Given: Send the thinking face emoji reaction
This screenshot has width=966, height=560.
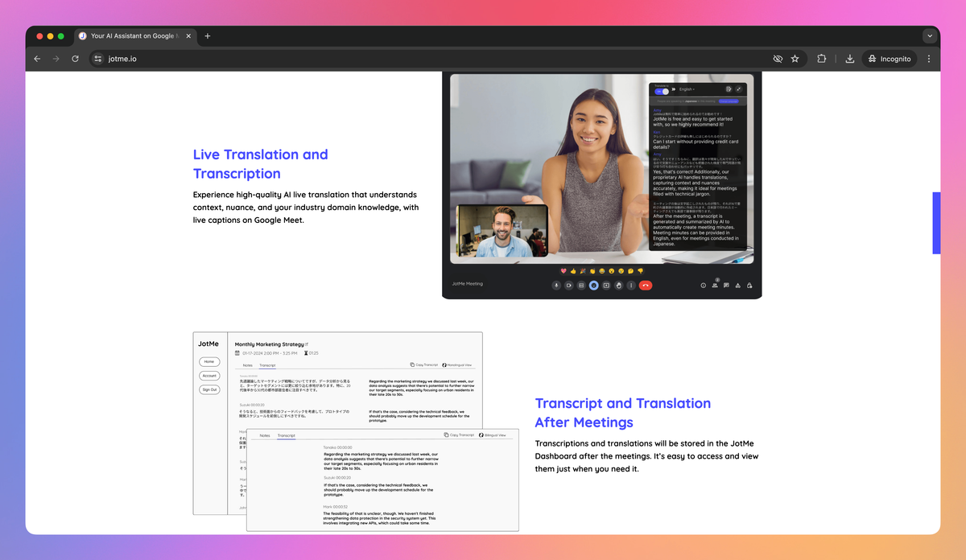Looking at the screenshot, I should coord(630,271).
